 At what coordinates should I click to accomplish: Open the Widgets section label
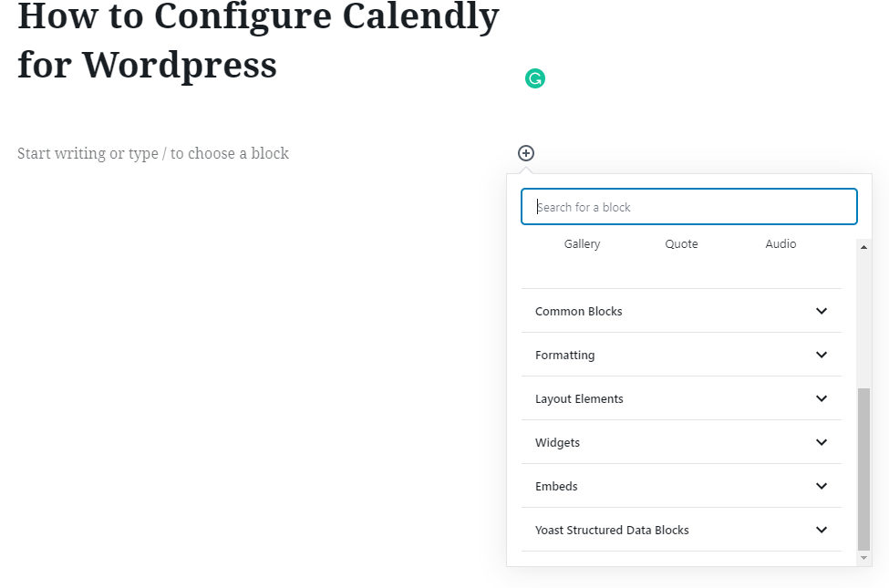click(557, 443)
